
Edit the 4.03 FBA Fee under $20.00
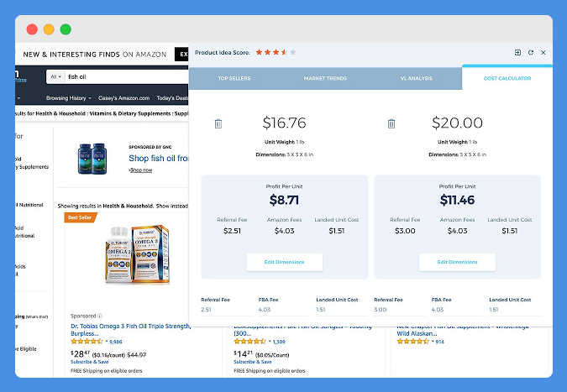pos(457,310)
